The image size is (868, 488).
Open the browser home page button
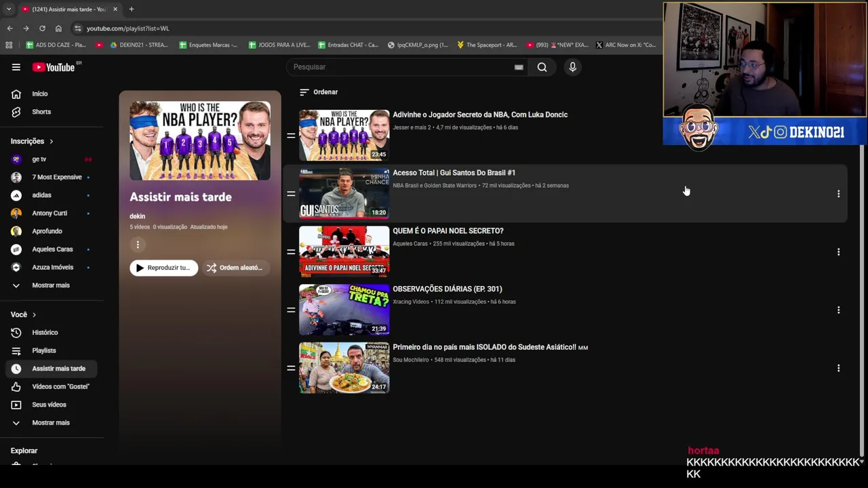click(58, 28)
